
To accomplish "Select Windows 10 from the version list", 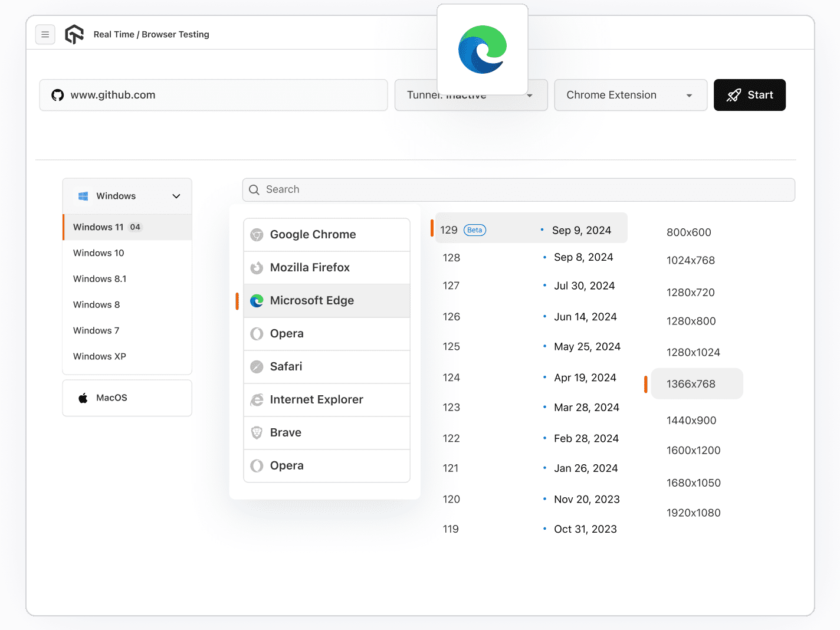I will coord(99,252).
